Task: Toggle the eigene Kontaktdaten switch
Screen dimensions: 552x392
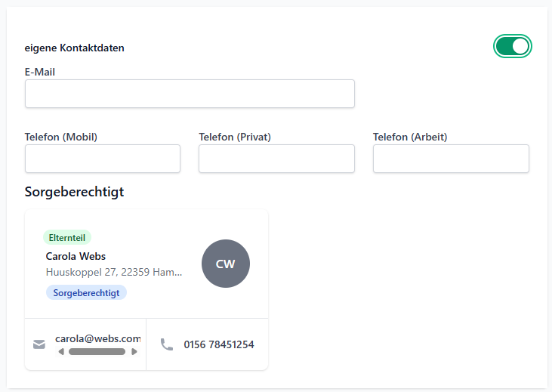Action: coord(513,47)
